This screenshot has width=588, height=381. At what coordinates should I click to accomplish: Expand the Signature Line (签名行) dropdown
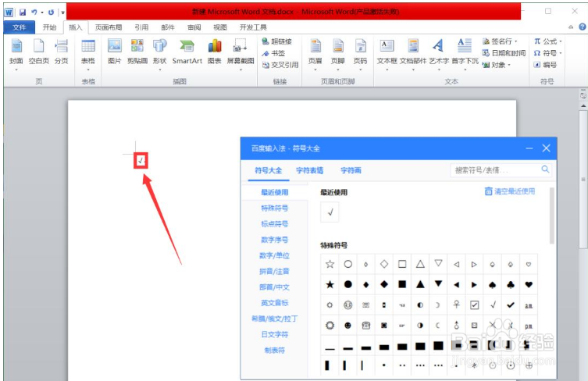[516, 41]
